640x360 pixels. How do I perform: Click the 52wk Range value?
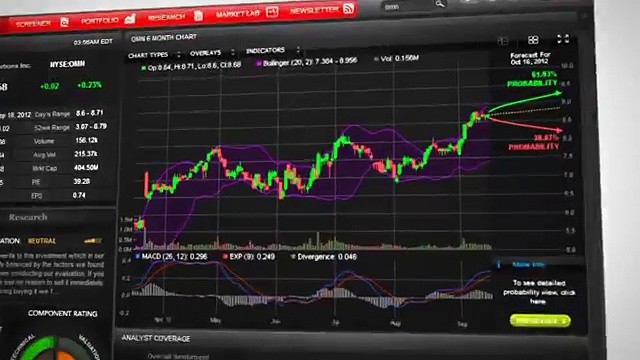click(x=91, y=127)
